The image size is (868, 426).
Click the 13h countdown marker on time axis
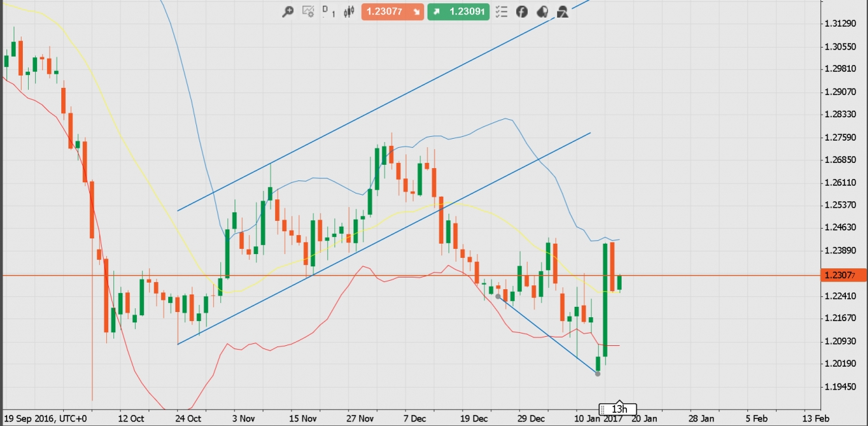tap(618, 409)
